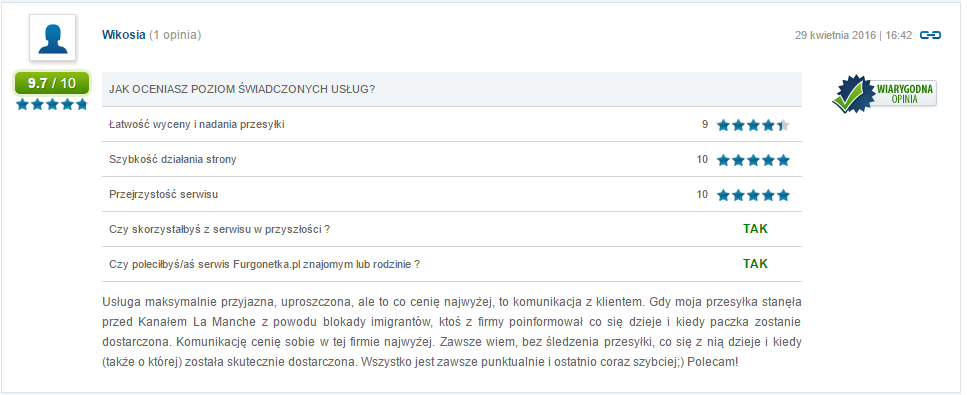Click TAK for skorzystałbyś z serwisu w przyszłości
Screen dimensions: 967x395
point(755,229)
